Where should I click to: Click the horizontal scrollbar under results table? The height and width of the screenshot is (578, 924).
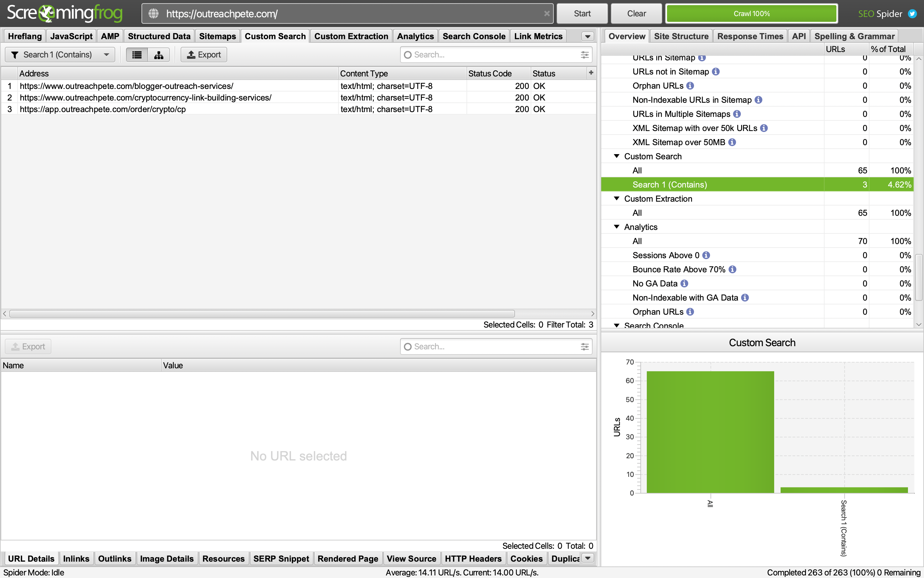262,313
